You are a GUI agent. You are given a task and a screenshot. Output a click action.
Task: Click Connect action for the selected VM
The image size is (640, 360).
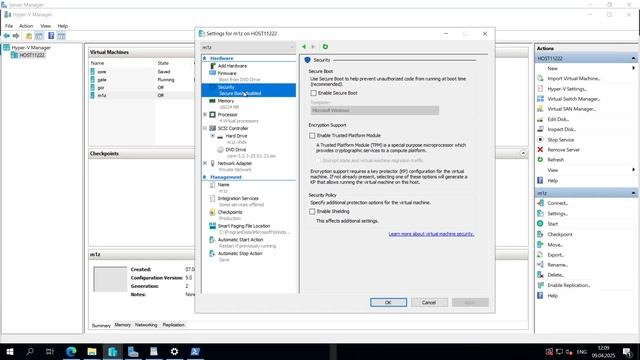pyautogui.click(x=558, y=203)
